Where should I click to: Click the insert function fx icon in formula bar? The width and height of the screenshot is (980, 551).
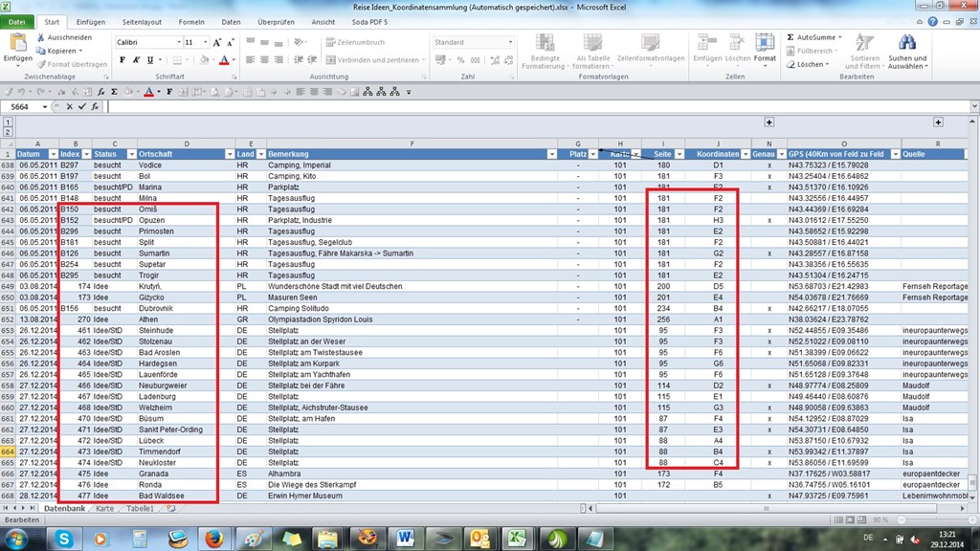[x=95, y=106]
